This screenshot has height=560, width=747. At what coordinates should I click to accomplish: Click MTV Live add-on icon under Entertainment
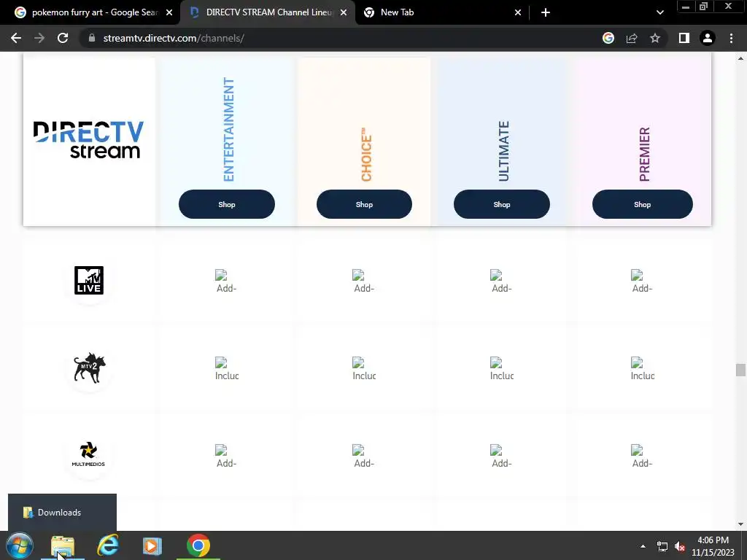point(226,281)
